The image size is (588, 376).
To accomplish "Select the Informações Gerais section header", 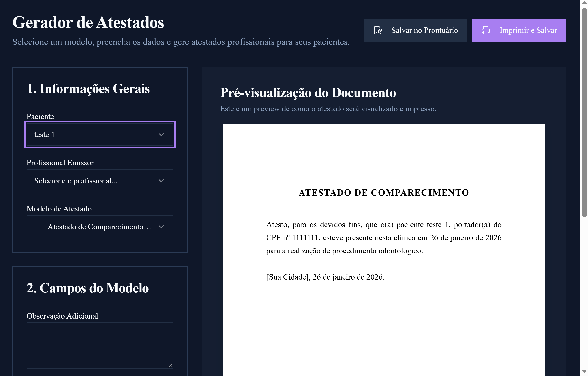I will click(88, 89).
